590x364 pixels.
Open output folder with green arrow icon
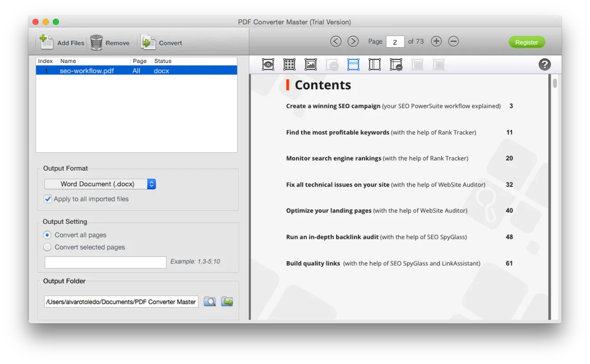click(227, 301)
